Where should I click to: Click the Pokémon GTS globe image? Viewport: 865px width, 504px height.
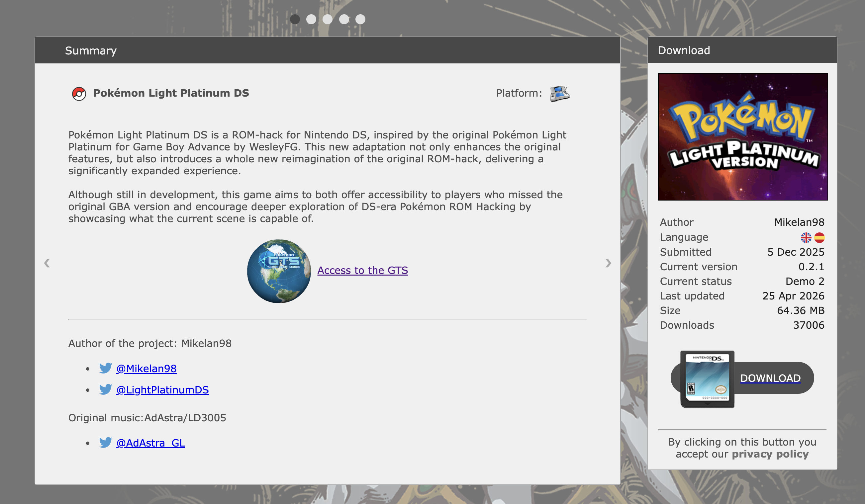click(279, 271)
